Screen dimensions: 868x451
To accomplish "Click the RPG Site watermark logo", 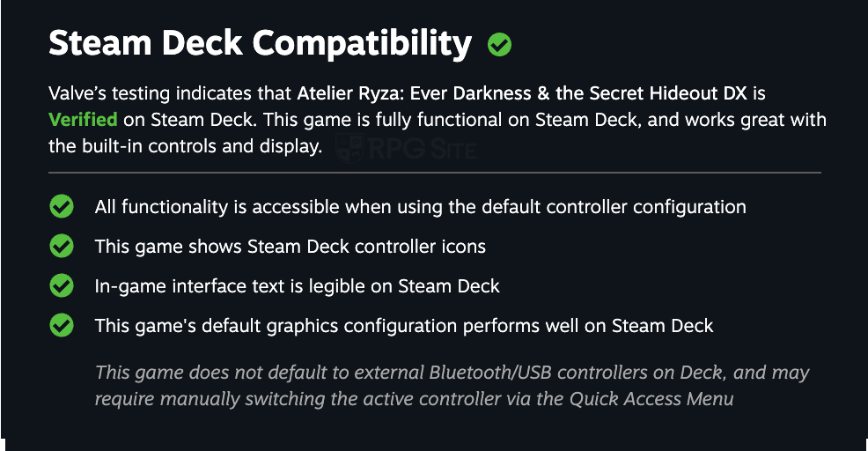I will pos(412,148).
